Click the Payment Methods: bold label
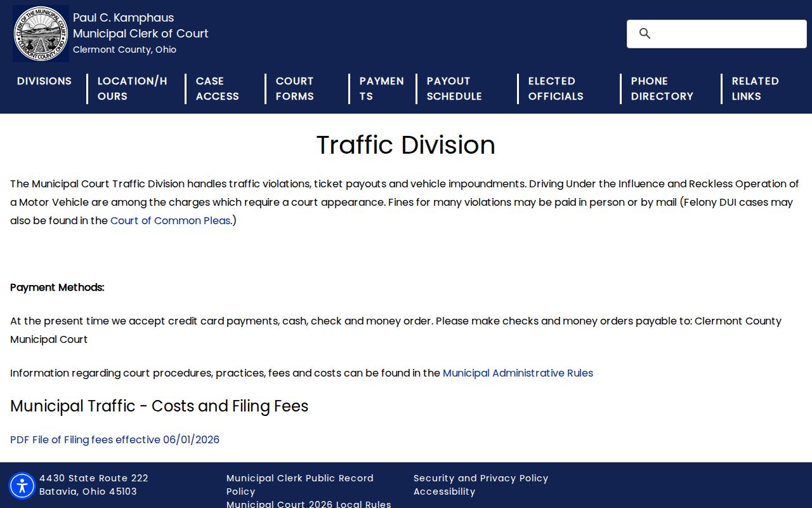Viewport: 812px width, 508px height. click(x=57, y=288)
